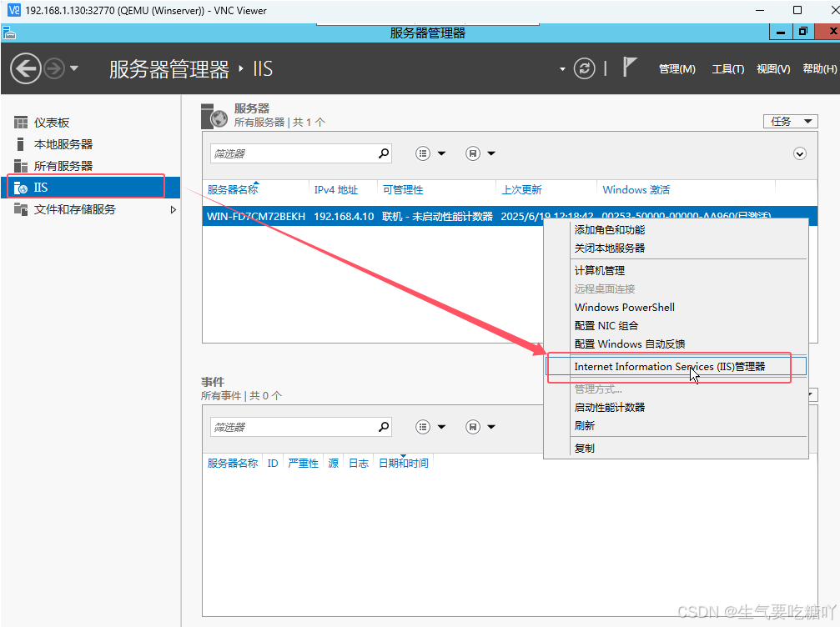This screenshot has width=840, height=627.
Task: Sort events by 服务器名称 column
Action: point(233,463)
